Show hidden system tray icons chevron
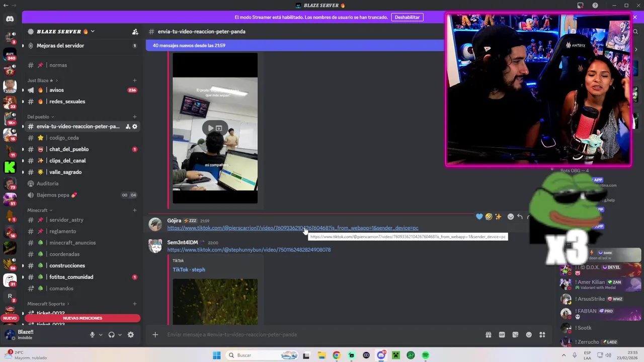The height and width of the screenshot is (362, 644). [563, 355]
